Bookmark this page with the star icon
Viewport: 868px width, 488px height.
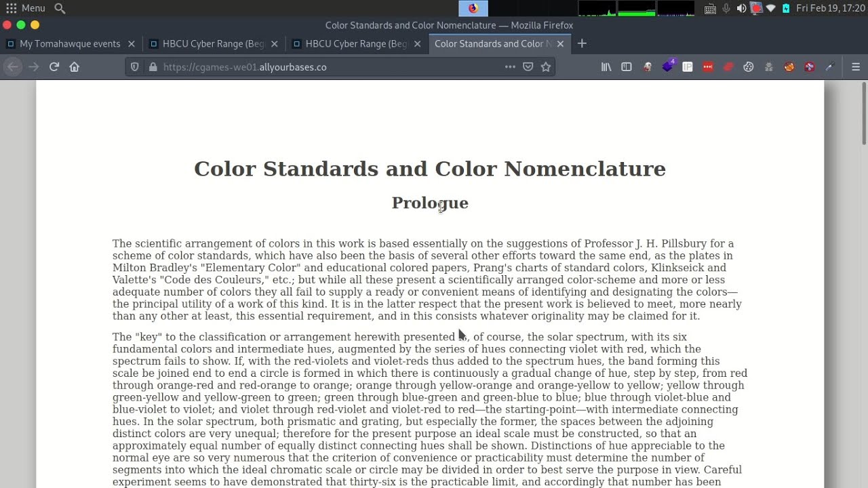[546, 67]
